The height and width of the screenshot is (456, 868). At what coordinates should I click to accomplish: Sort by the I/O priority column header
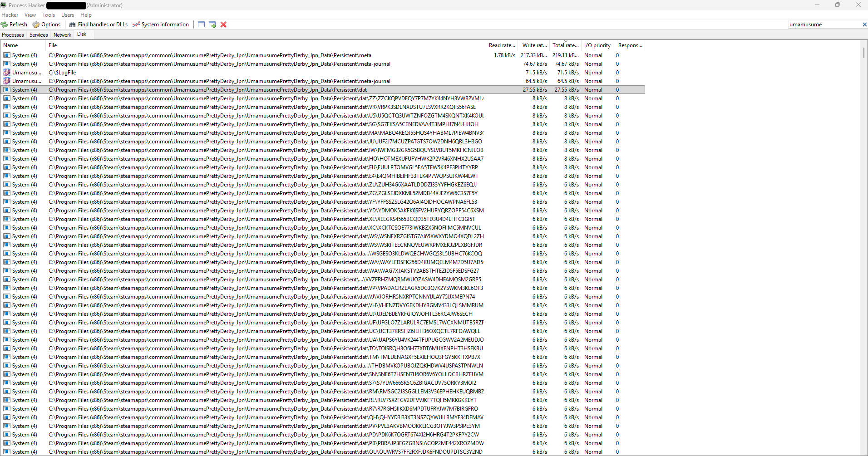[597, 45]
